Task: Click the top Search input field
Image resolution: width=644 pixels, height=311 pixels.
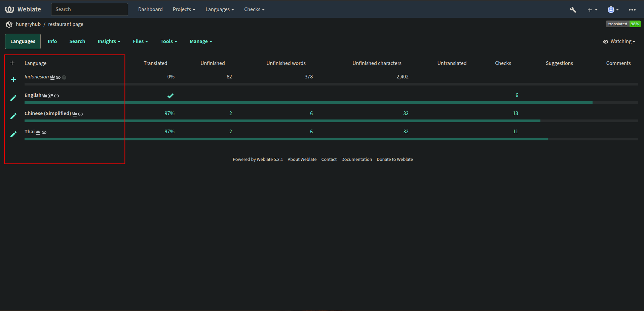Action: point(89,9)
